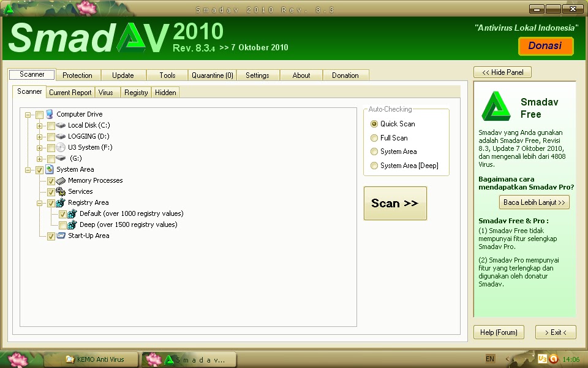This screenshot has height=368, width=588.
Task: Click the Start-Up Area icon
Action: tap(61, 236)
